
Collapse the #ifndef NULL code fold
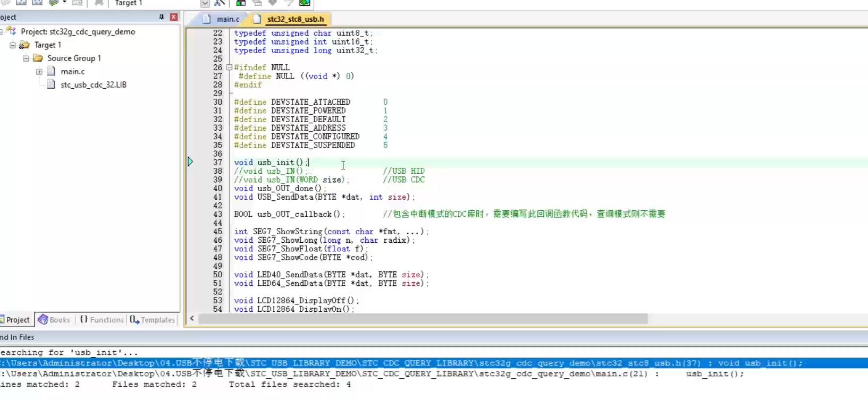[x=229, y=67]
